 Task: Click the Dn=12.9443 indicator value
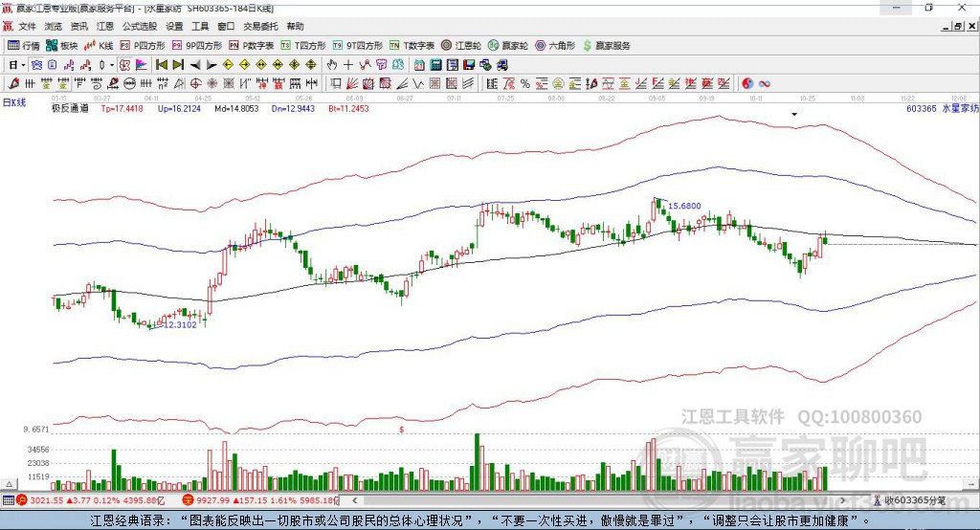(293, 108)
